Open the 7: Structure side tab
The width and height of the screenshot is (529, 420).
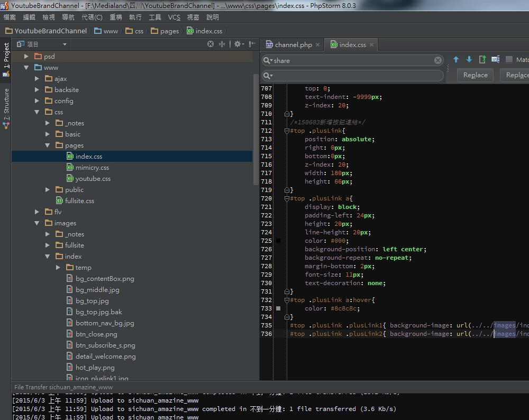point(6,108)
